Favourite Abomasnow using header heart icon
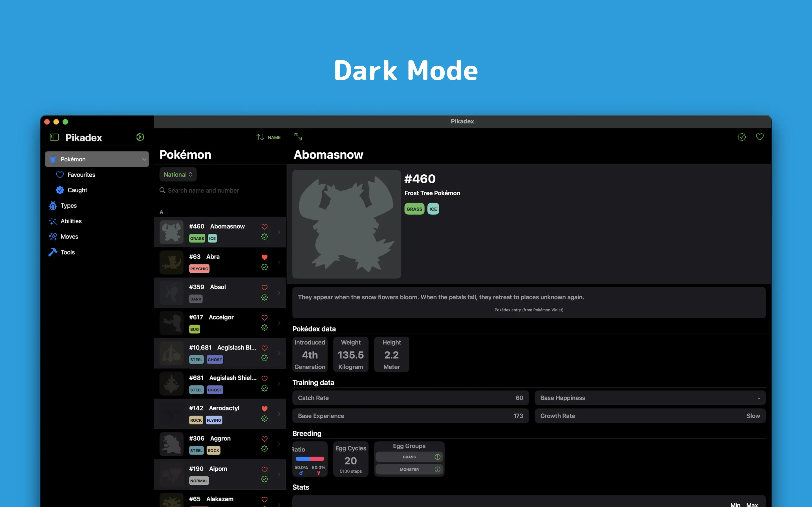The image size is (812, 507). pyautogui.click(x=760, y=137)
